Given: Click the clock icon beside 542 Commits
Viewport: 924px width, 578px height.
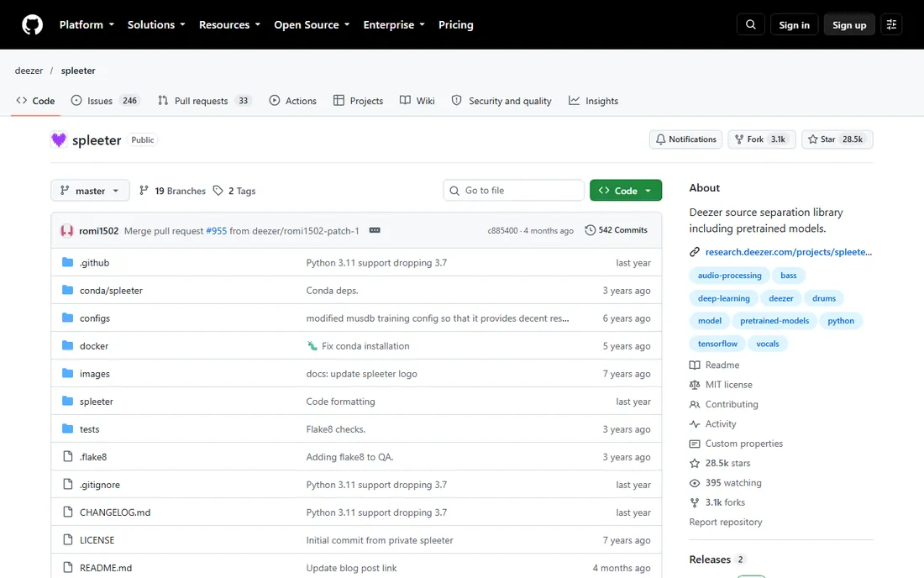Looking at the screenshot, I should [590, 230].
